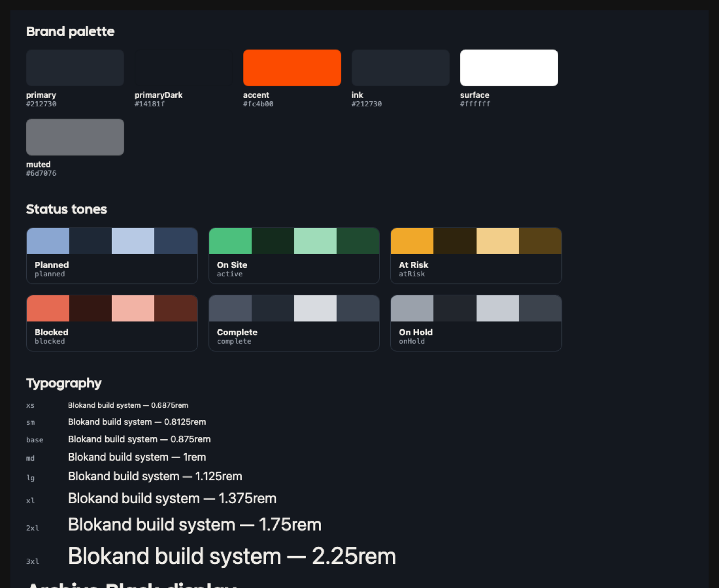Click the sm type sample 0.8125rem
Screen dimensions: 719x588
(137, 422)
